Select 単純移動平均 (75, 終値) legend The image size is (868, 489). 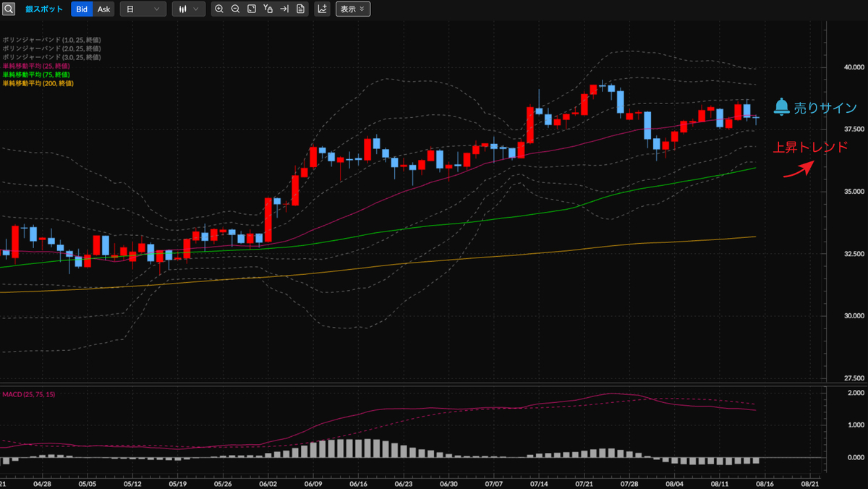point(36,75)
